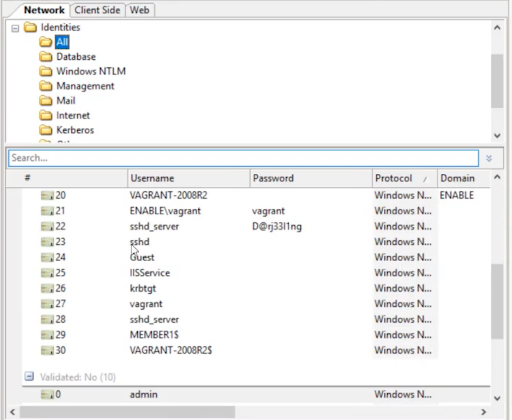Expand search options double-chevron
512x420 pixels.
tap(489, 158)
